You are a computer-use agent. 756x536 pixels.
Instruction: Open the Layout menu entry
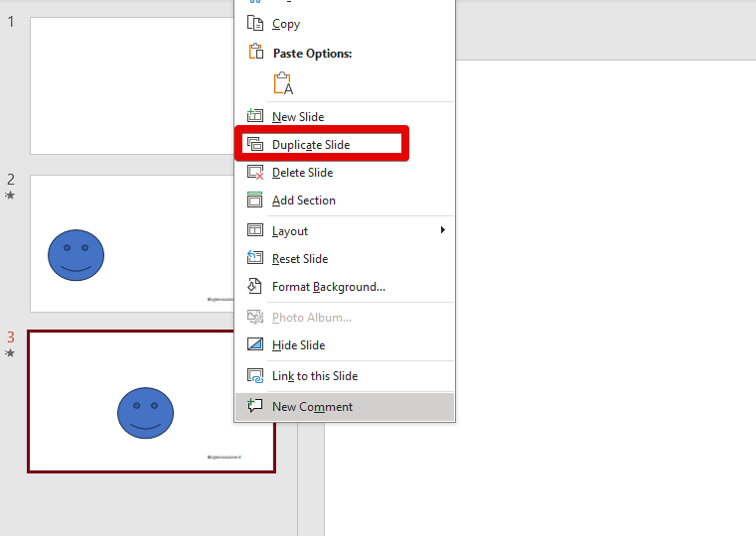[290, 231]
